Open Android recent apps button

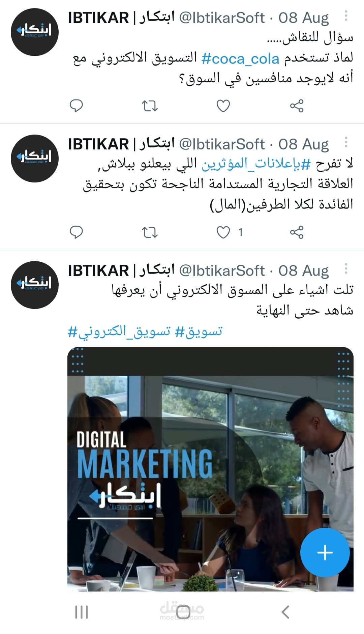pyautogui.click(x=81, y=612)
